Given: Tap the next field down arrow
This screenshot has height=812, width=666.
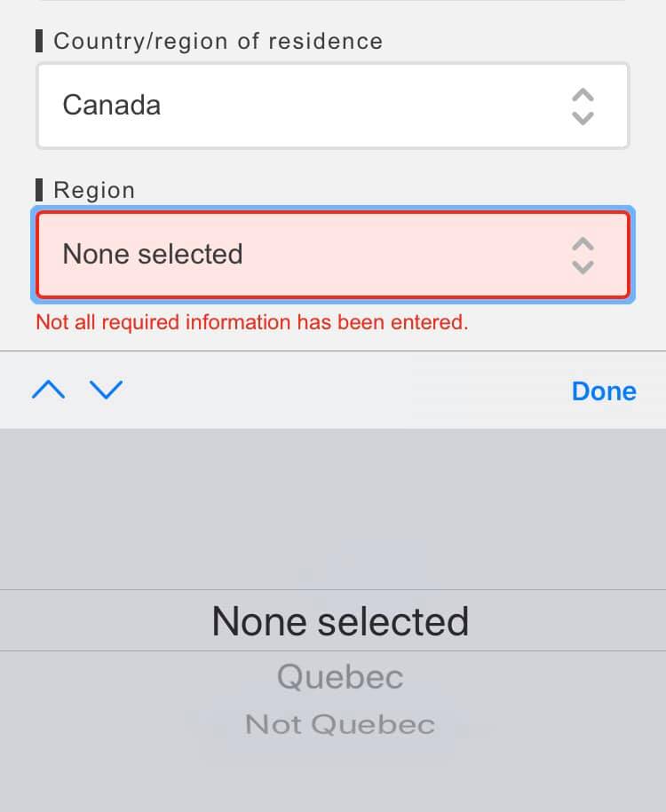Looking at the screenshot, I should pyautogui.click(x=107, y=390).
